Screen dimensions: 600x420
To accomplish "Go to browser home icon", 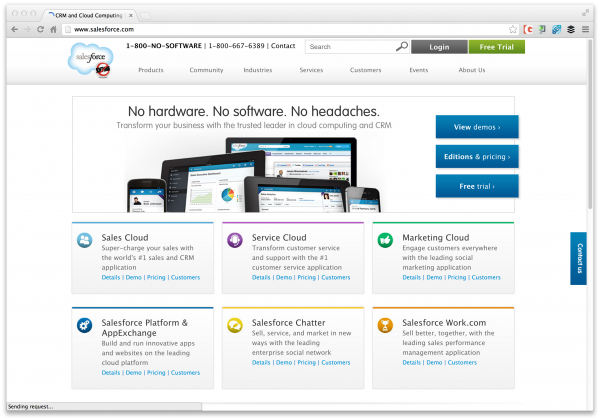I will 53,29.
